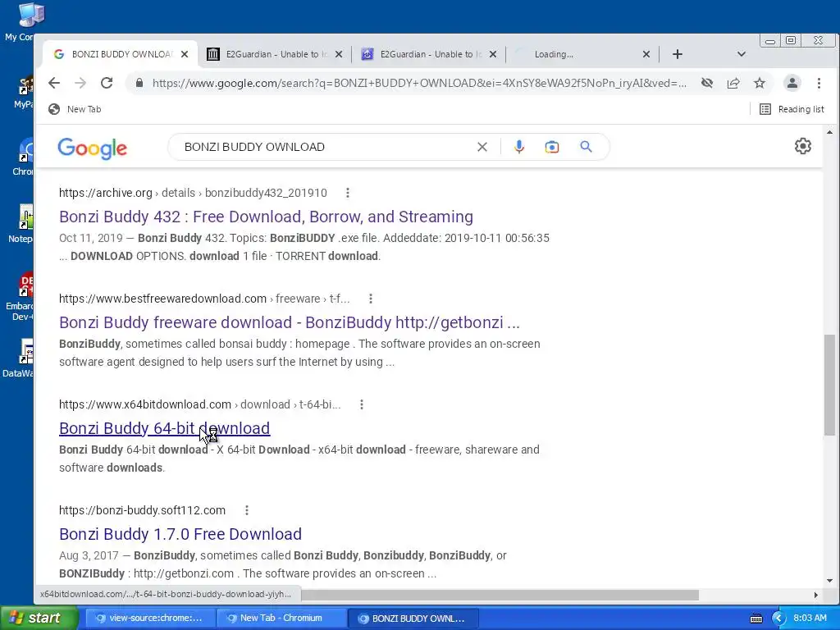The width and height of the screenshot is (840, 630).
Task: Click the crossed-eye tracking protection icon
Action: click(707, 83)
